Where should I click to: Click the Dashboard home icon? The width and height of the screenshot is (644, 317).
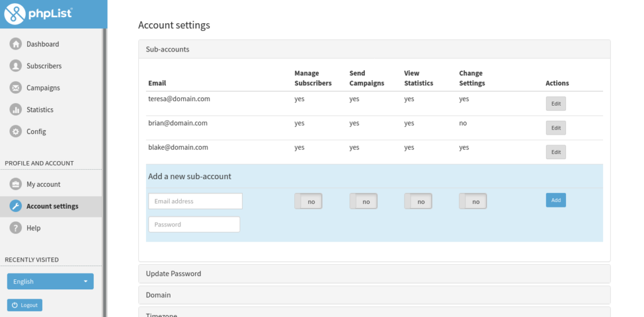tap(16, 44)
